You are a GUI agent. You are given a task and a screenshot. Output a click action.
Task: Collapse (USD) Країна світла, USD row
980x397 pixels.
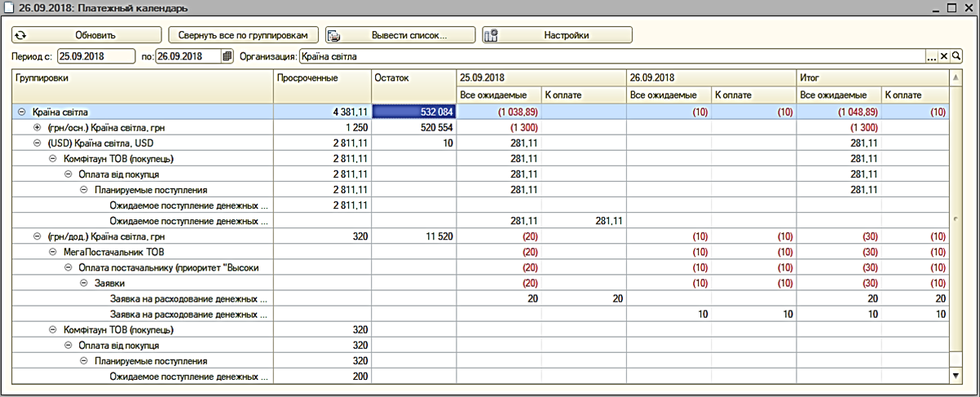(x=37, y=143)
